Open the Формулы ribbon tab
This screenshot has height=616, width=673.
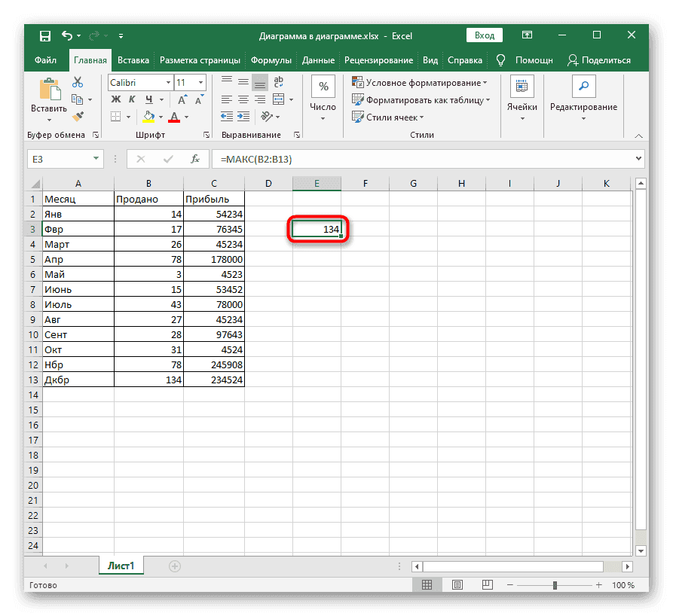271,60
